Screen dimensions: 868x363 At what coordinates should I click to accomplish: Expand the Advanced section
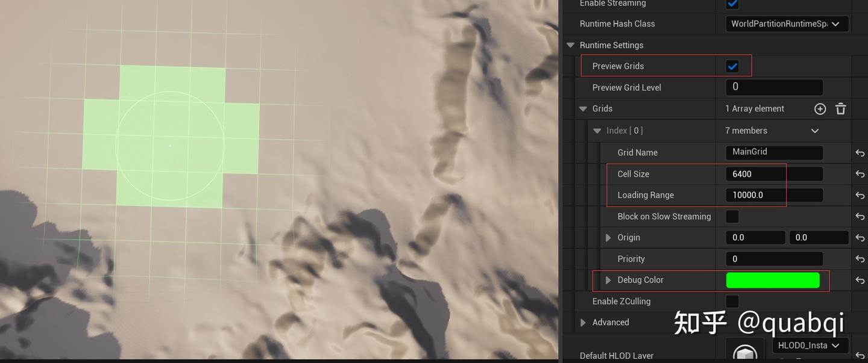coord(583,322)
